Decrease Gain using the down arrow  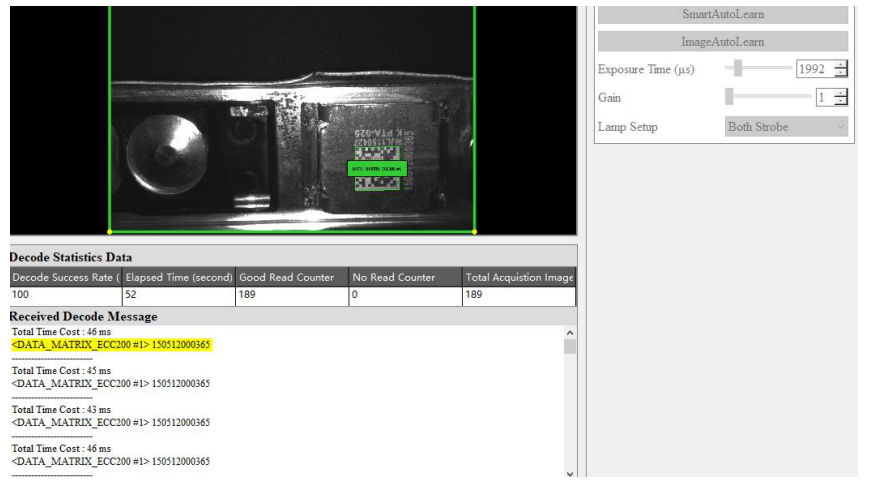pos(841,101)
